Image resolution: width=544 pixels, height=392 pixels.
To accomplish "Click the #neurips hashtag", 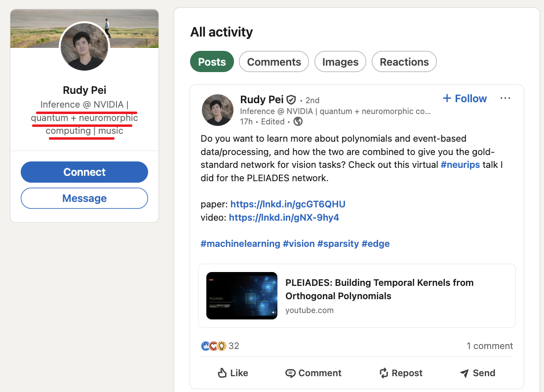I will [x=460, y=164].
